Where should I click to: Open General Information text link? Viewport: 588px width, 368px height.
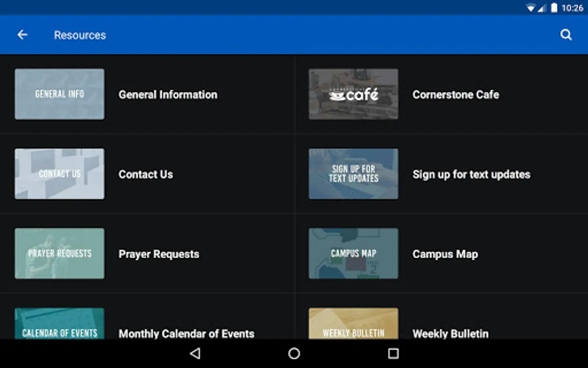coord(168,94)
